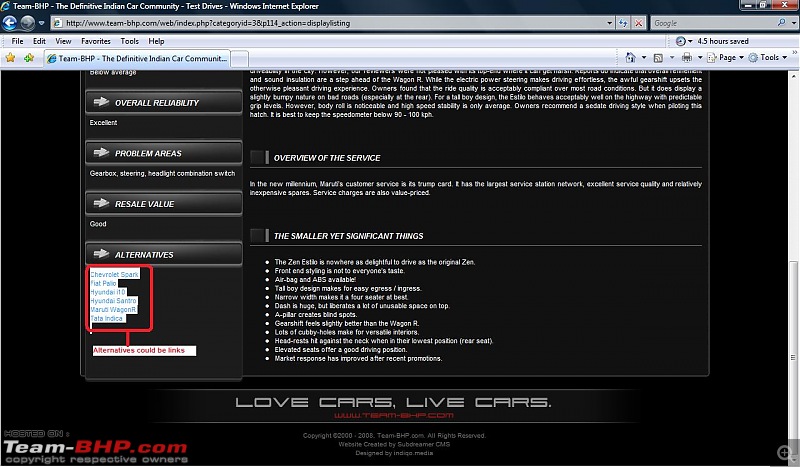Expand the command bar overflow chevron
The width and height of the screenshot is (800, 467).
click(794, 53)
